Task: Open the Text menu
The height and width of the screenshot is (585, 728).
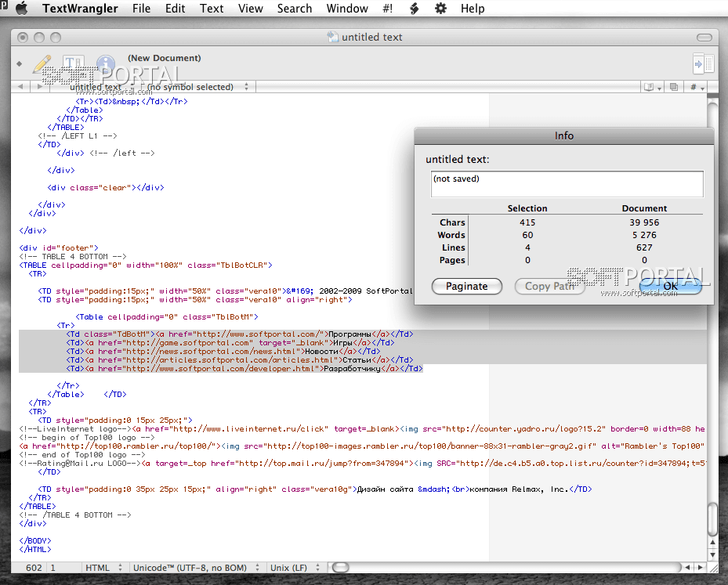Action: click(x=212, y=9)
